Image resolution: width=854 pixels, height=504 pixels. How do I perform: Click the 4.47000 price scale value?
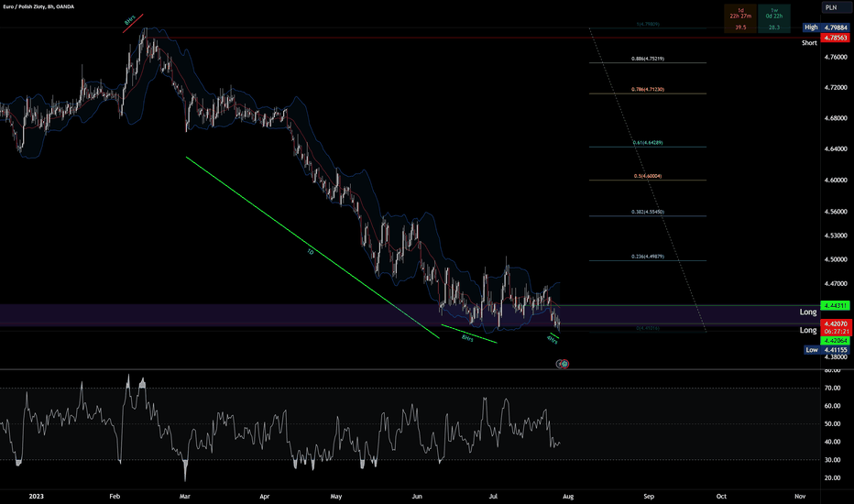836,283
